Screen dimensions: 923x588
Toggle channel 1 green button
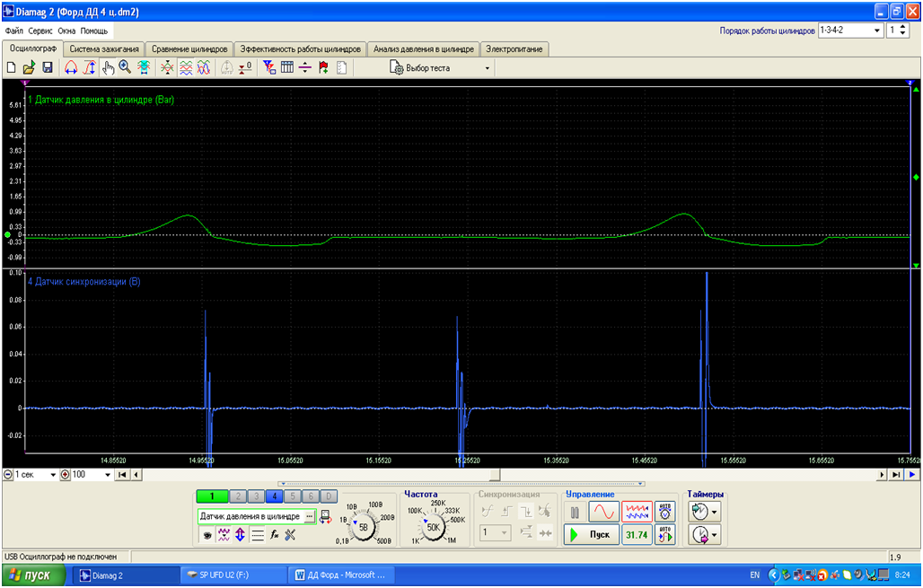(x=211, y=496)
